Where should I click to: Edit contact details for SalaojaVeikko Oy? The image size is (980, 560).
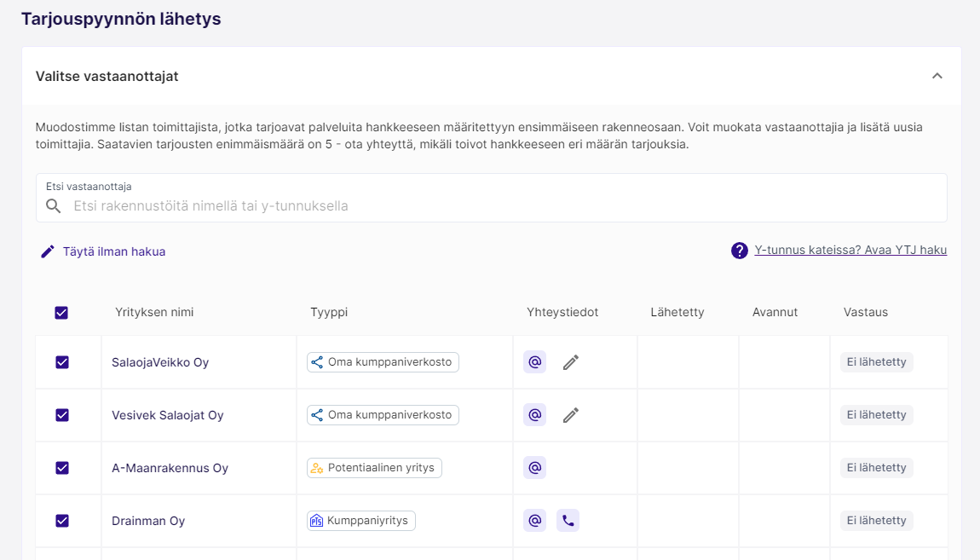571,362
